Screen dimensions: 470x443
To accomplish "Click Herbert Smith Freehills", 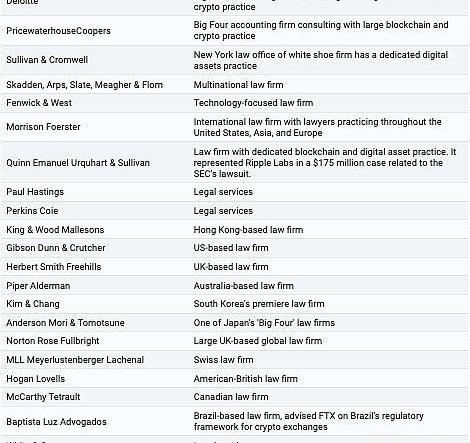I will pyautogui.click(x=54, y=267).
